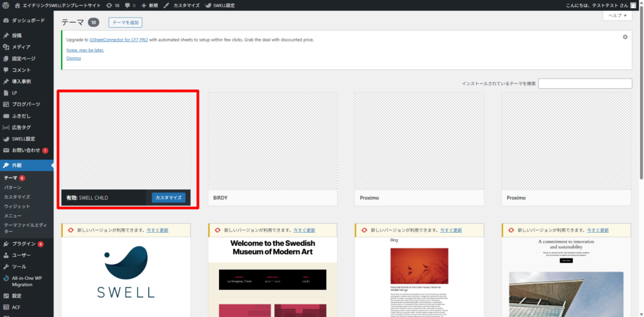Open the ACF sidebar menu

pyautogui.click(x=16, y=307)
